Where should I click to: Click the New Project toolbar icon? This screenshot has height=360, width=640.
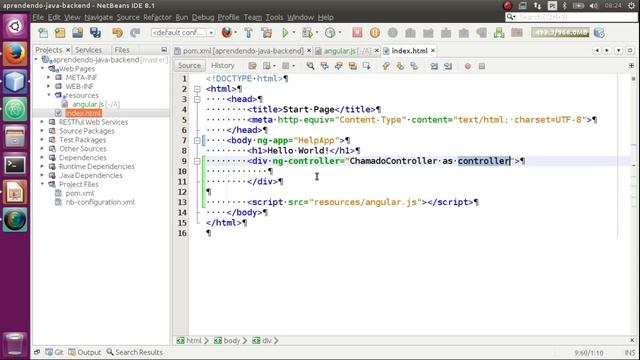pos(60,33)
